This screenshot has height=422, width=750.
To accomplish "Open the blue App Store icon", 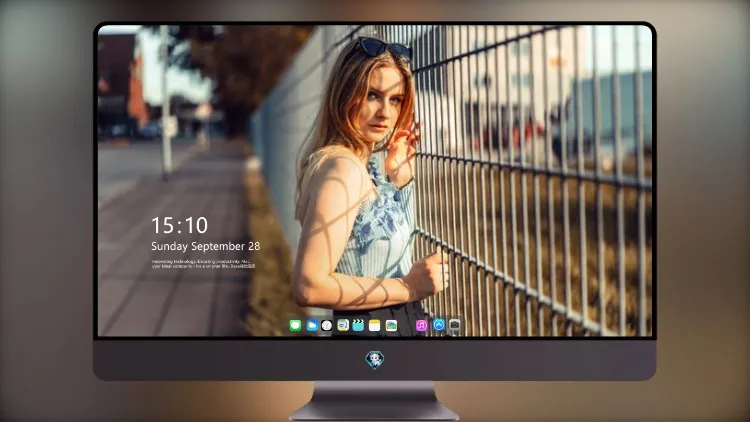I will [x=439, y=325].
